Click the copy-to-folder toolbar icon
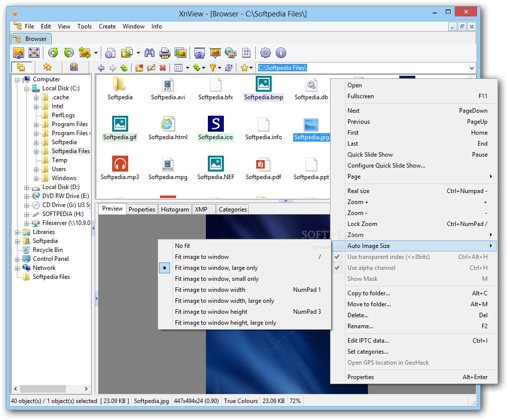Image resolution: width=508 pixels, height=420 pixels. click(127, 53)
